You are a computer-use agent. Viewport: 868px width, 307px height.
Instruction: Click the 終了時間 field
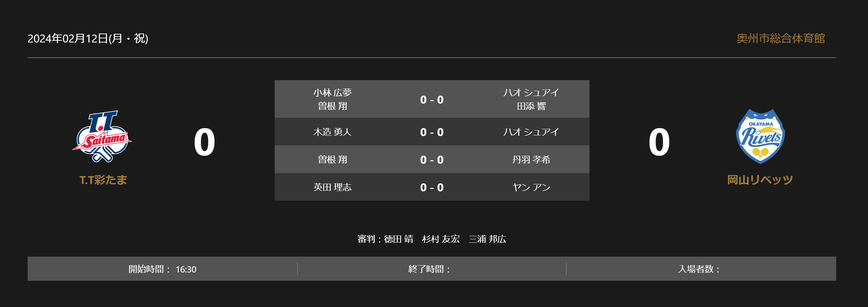click(x=432, y=269)
